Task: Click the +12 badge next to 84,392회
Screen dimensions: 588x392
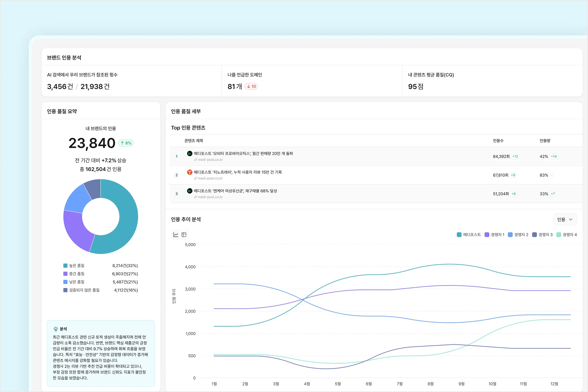Action: coord(514,156)
